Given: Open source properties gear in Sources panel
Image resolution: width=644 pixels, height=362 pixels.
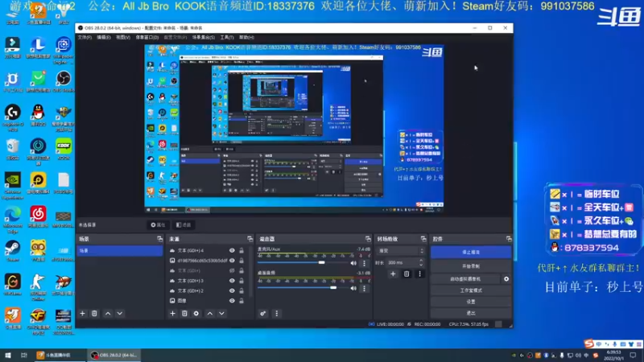Looking at the screenshot, I should pos(196,314).
